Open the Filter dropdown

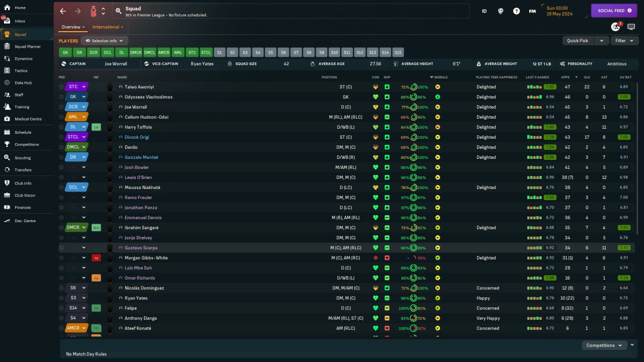pos(624,41)
